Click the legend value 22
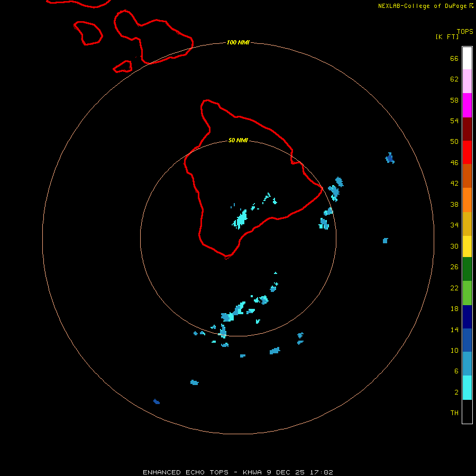The image size is (476, 476). [454, 288]
